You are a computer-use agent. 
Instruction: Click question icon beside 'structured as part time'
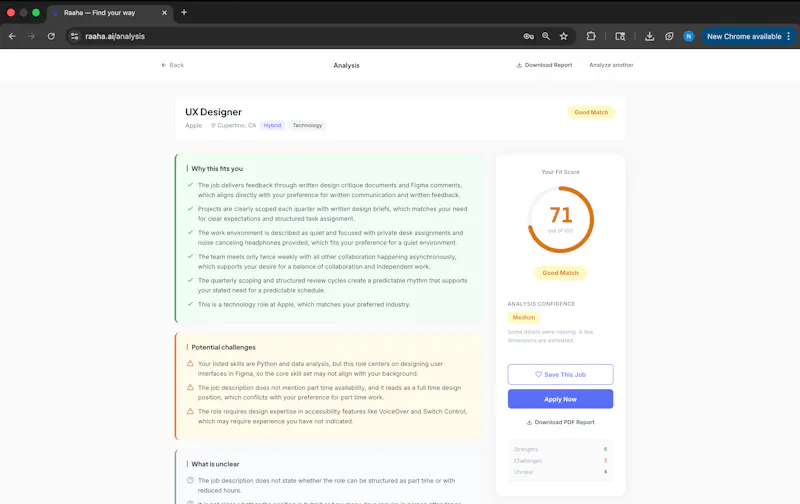190,480
